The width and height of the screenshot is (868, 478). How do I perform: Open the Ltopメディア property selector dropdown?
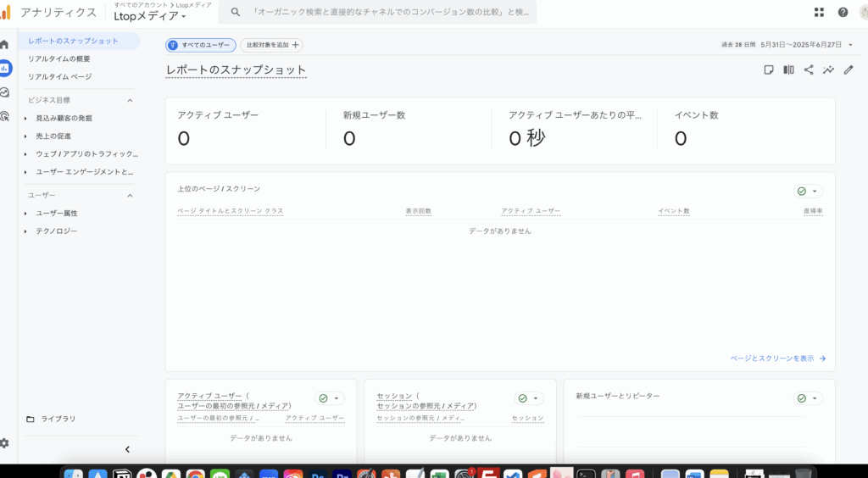[151, 16]
